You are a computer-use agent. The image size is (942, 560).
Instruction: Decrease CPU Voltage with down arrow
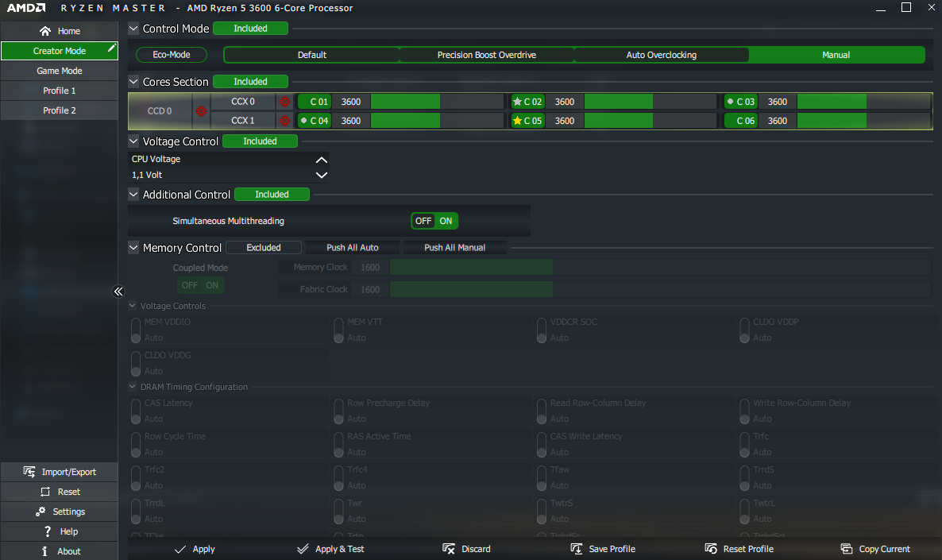pos(322,175)
